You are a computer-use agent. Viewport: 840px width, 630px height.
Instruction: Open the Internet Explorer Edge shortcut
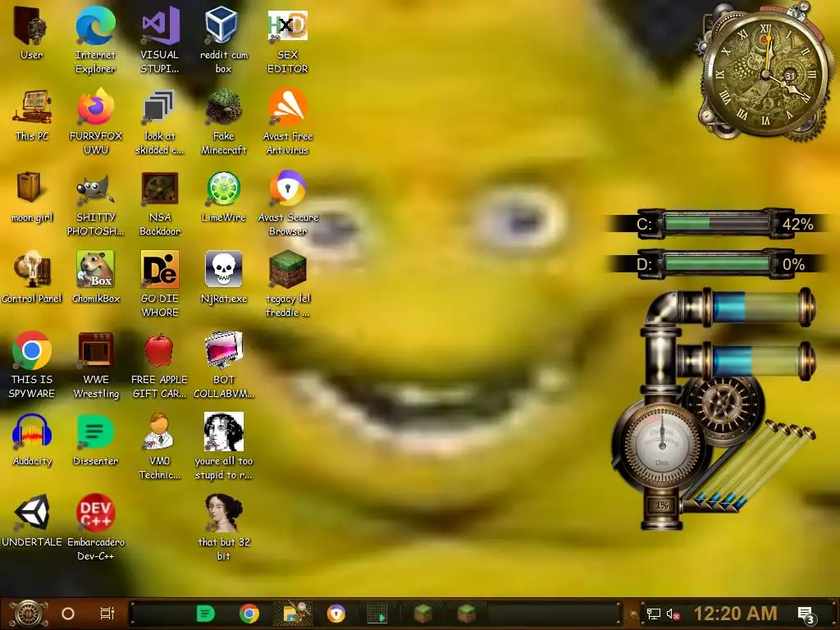(95, 25)
